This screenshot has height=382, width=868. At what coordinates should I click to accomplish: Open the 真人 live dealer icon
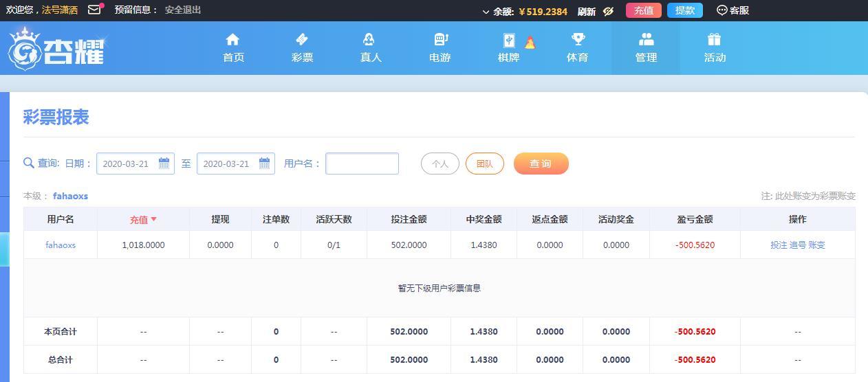370,40
